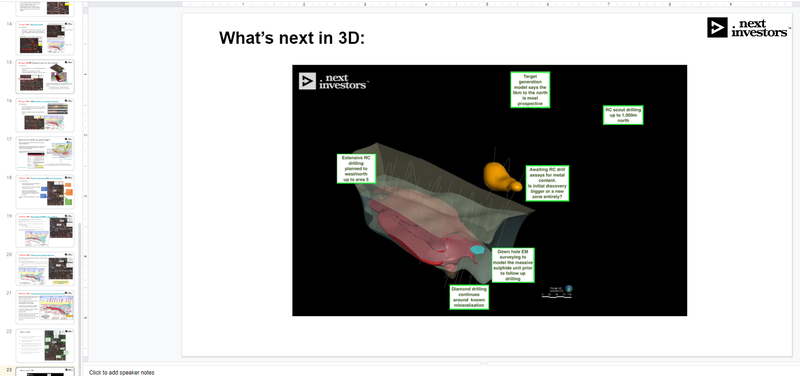Click the "Awaiting RC drill assays" label

547,183
